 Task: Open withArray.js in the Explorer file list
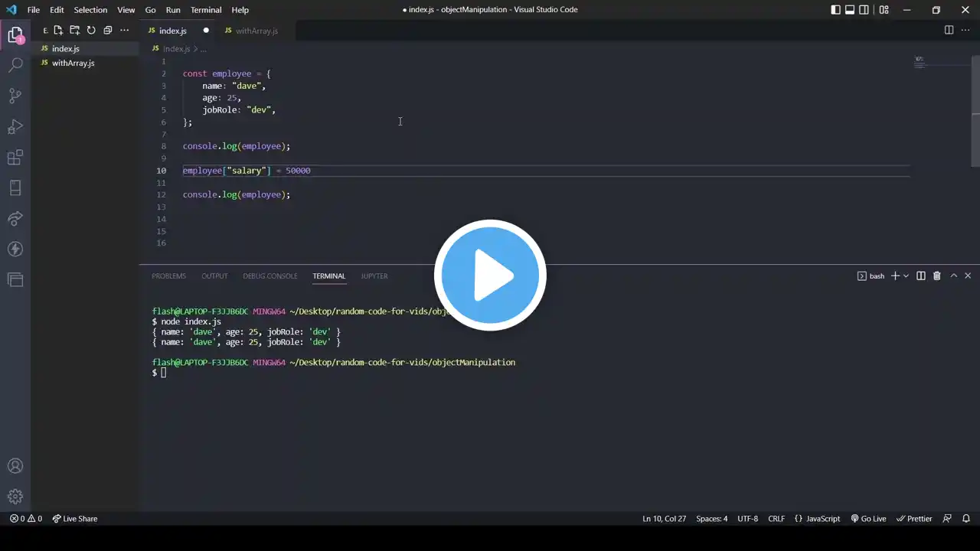(x=85, y=64)
